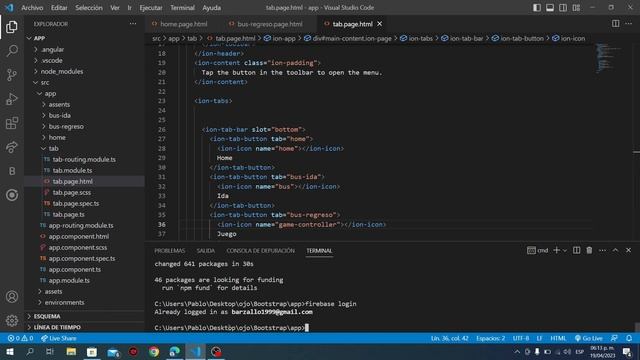Open the Extensions view
The height and width of the screenshot is (360, 640).
click(x=12, y=123)
